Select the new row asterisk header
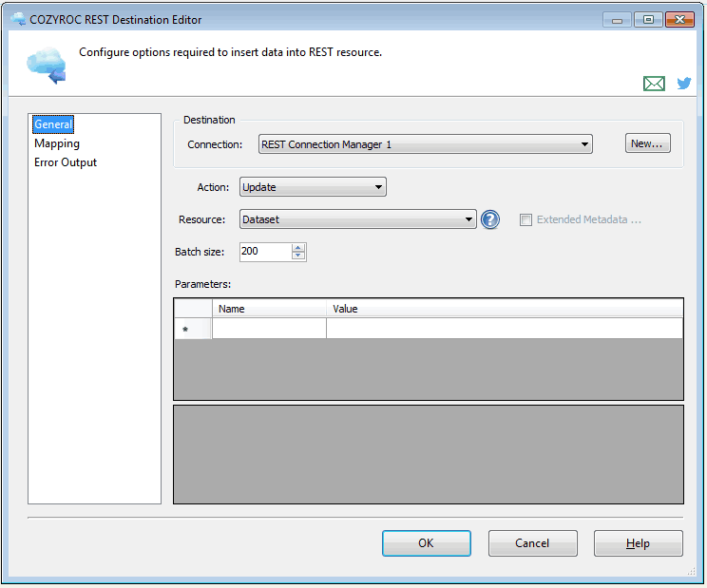707x588 pixels. [193, 329]
